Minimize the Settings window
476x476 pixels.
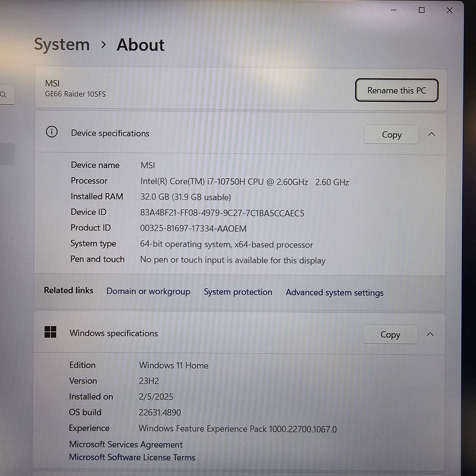(x=394, y=10)
